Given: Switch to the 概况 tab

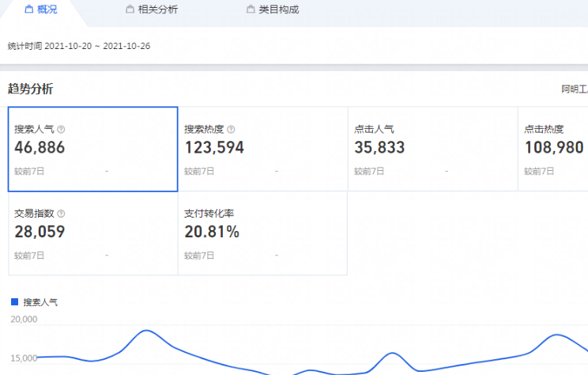Looking at the screenshot, I should point(41,9).
